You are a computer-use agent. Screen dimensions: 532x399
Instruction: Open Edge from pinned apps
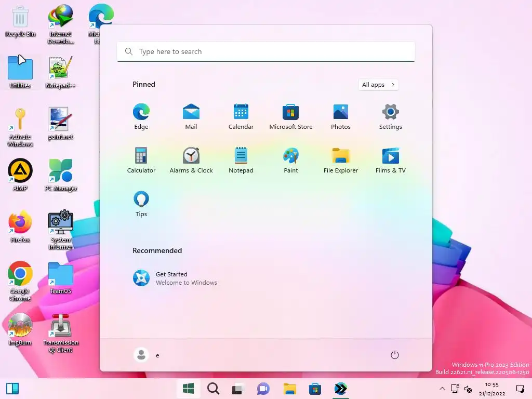[141, 116]
